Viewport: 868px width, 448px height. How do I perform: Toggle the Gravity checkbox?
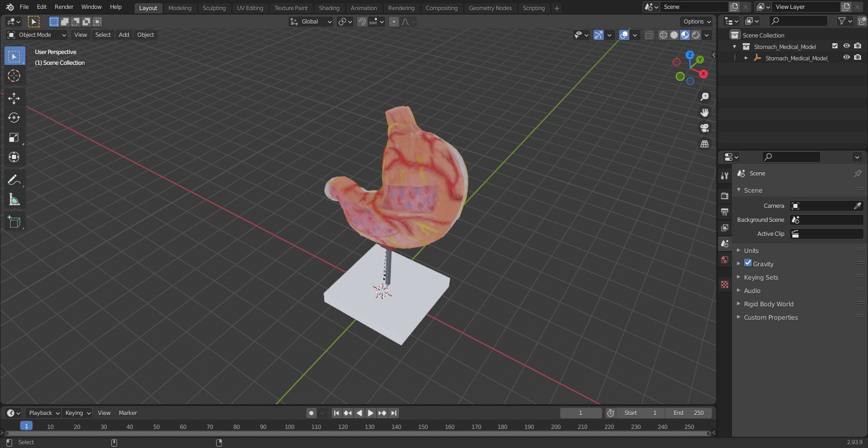pyautogui.click(x=748, y=263)
